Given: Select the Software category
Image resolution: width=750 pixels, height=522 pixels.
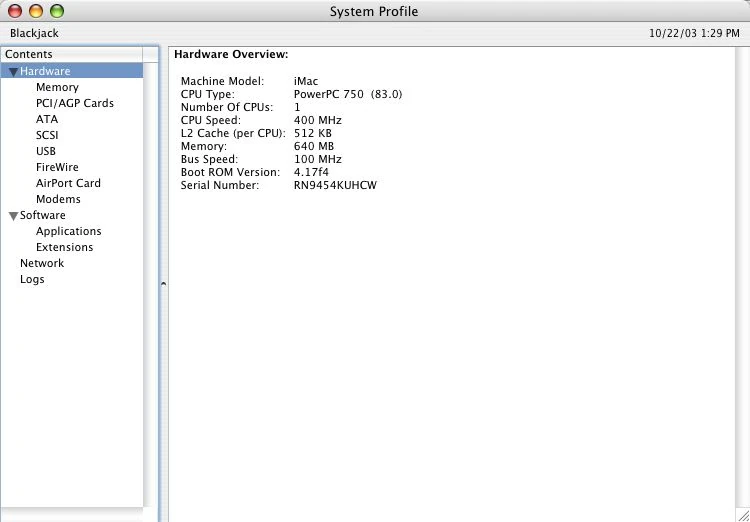Looking at the screenshot, I should (x=43, y=215).
